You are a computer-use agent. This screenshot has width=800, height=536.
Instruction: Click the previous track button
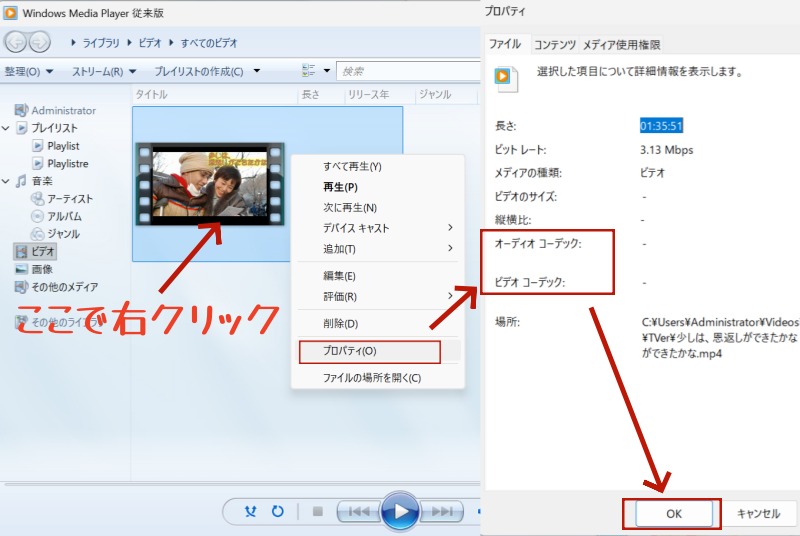pos(359,511)
